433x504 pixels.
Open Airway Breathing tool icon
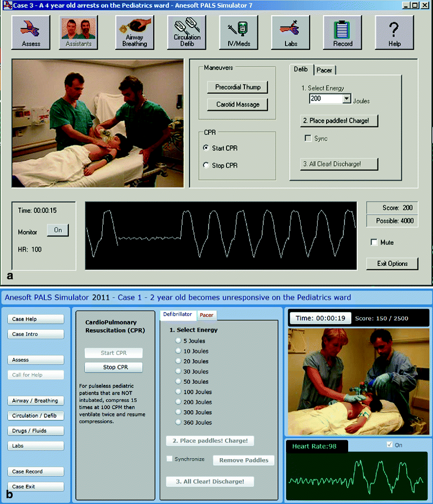coord(134,32)
